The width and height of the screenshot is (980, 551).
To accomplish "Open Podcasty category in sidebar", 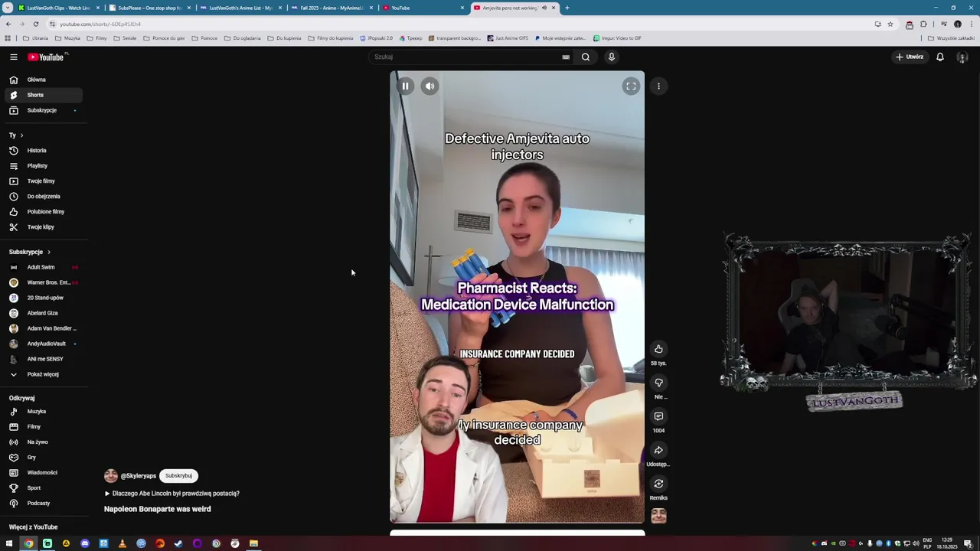I will 43,504.
